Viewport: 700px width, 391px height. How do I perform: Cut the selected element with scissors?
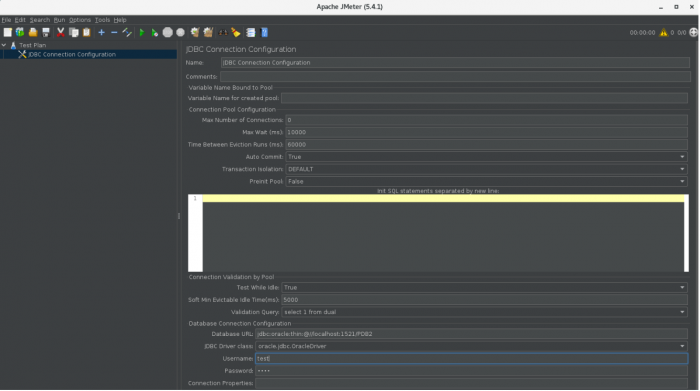[61, 33]
